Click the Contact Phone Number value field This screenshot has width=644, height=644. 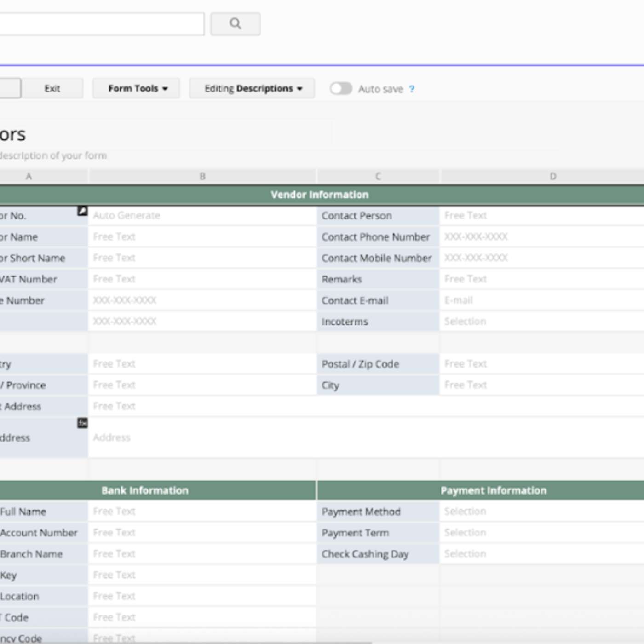point(542,236)
